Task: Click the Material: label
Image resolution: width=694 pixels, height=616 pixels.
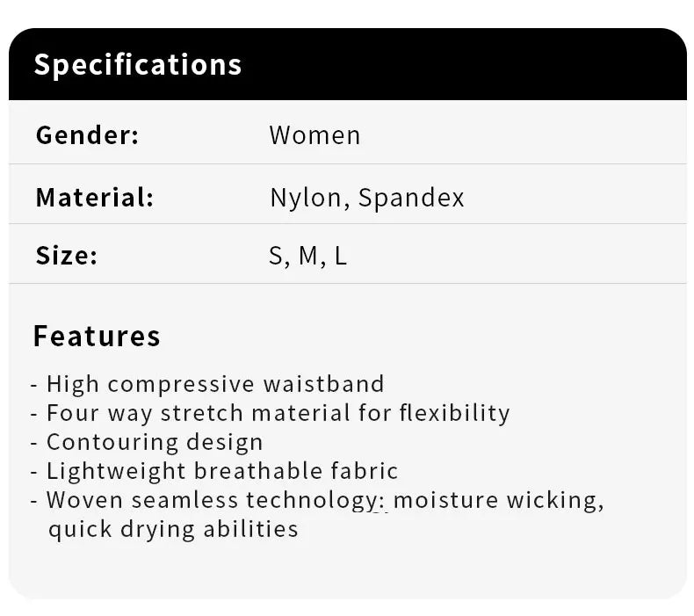Action: pos(94,197)
